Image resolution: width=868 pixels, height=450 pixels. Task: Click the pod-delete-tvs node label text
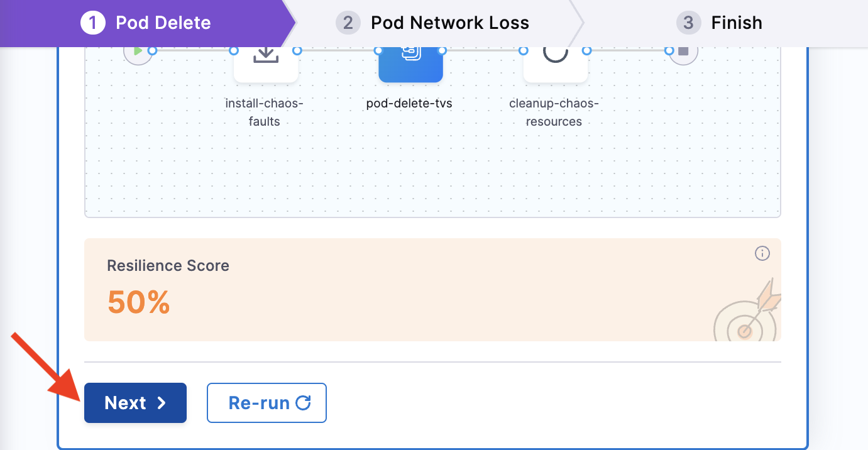pyautogui.click(x=409, y=103)
